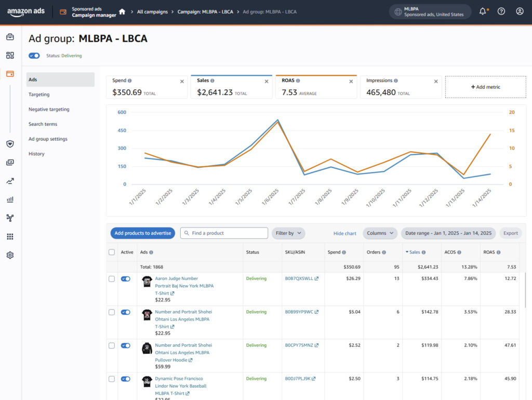Image resolution: width=532 pixels, height=400 pixels.
Task: Go to All campaigns breadcrumb
Action: 152,12
